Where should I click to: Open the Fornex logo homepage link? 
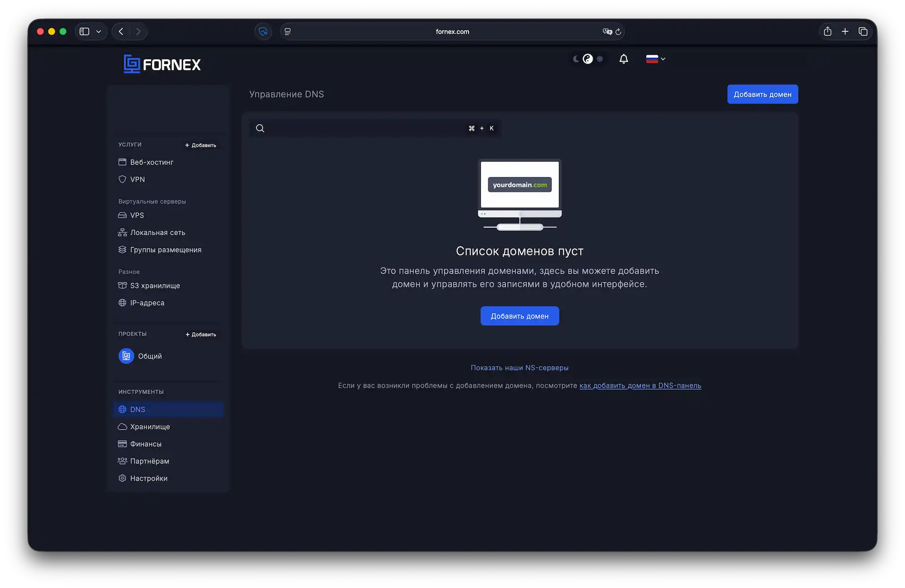click(162, 64)
